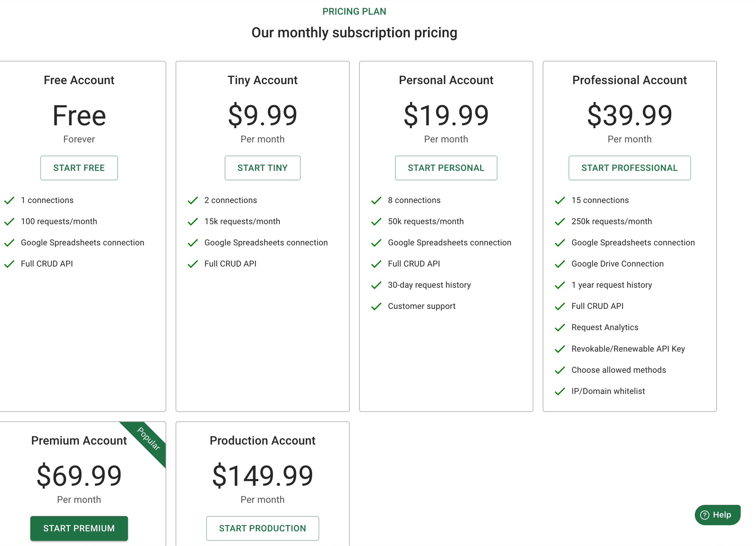Hit the START PRODUCTION button
The width and height of the screenshot is (756, 546).
(x=262, y=528)
